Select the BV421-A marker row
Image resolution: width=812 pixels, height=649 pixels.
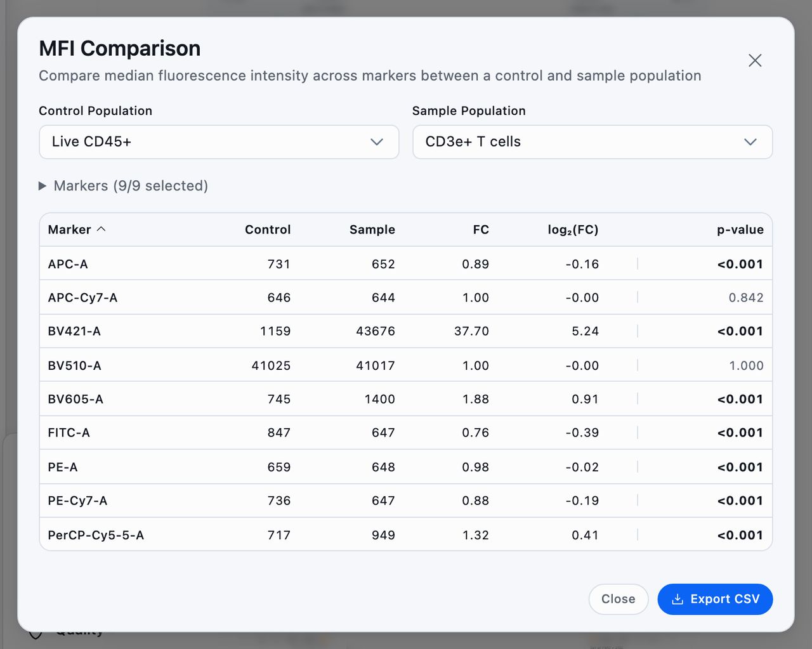click(x=406, y=331)
